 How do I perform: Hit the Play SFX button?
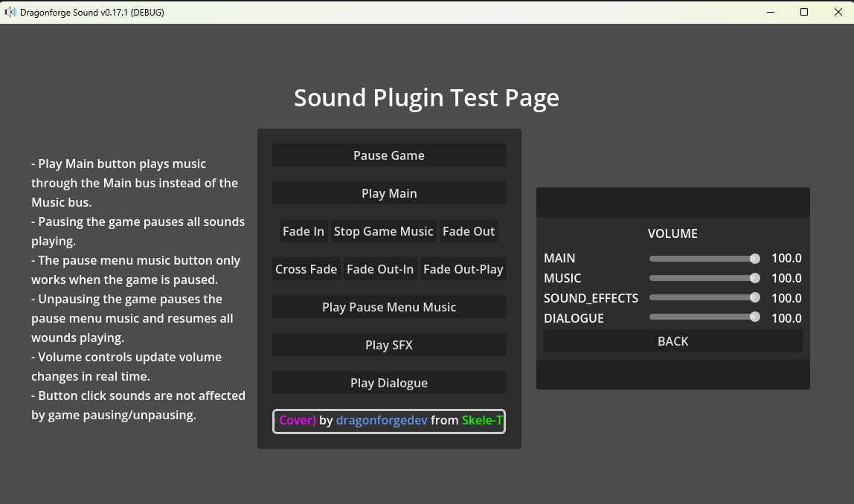[x=389, y=345]
